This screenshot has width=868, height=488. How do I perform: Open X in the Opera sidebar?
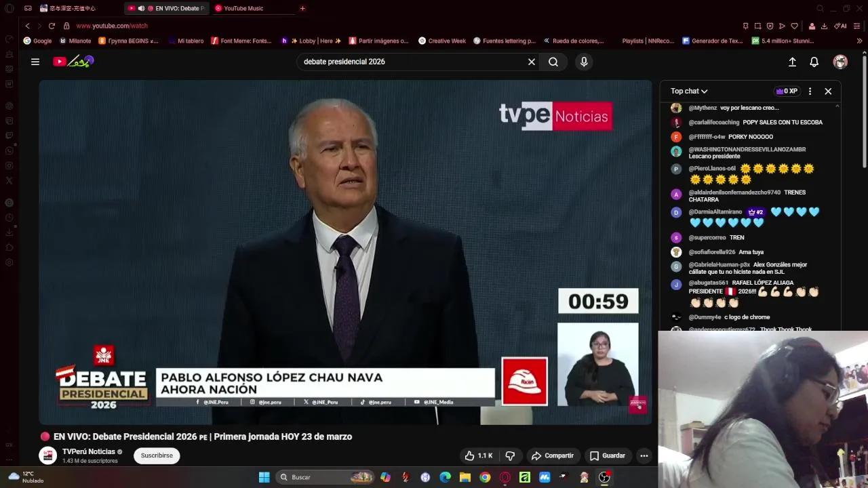9,180
